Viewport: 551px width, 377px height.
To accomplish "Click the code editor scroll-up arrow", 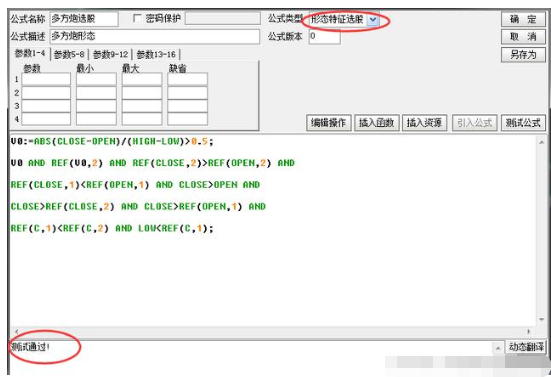I will (542, 142).
